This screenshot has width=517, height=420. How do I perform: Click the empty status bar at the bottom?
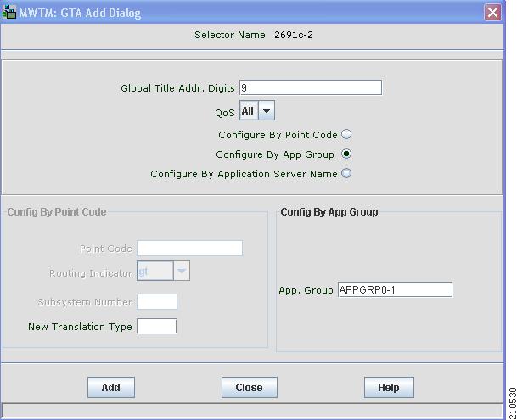click(252, 411)
